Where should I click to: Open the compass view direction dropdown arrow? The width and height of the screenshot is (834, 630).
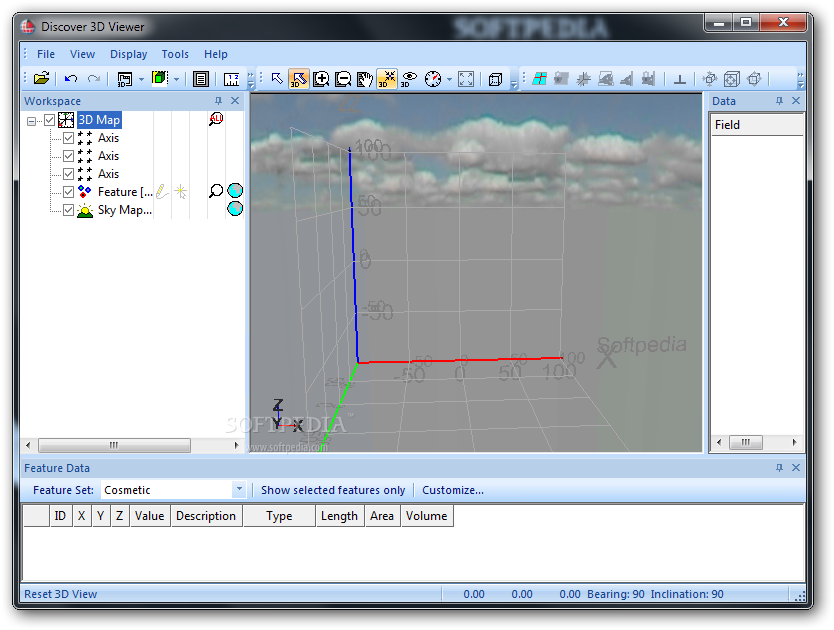pos(449,79)
